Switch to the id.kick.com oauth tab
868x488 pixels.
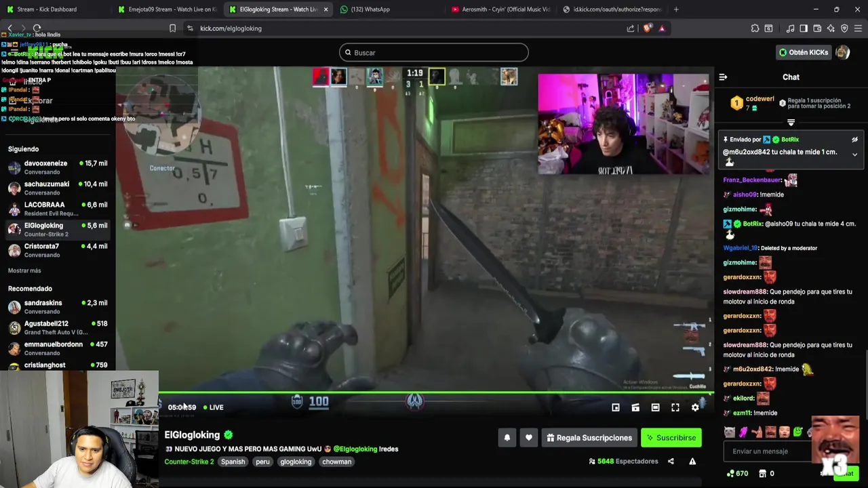coord(612,9)
